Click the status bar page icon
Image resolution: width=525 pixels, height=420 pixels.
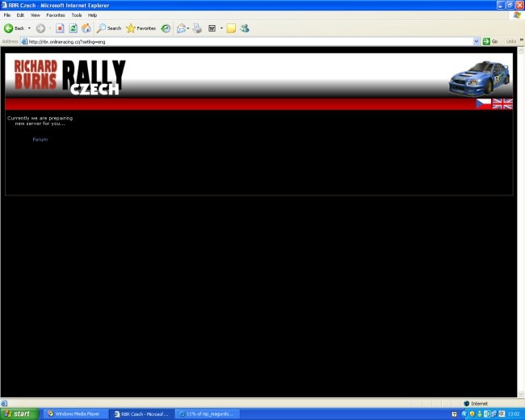4,403
